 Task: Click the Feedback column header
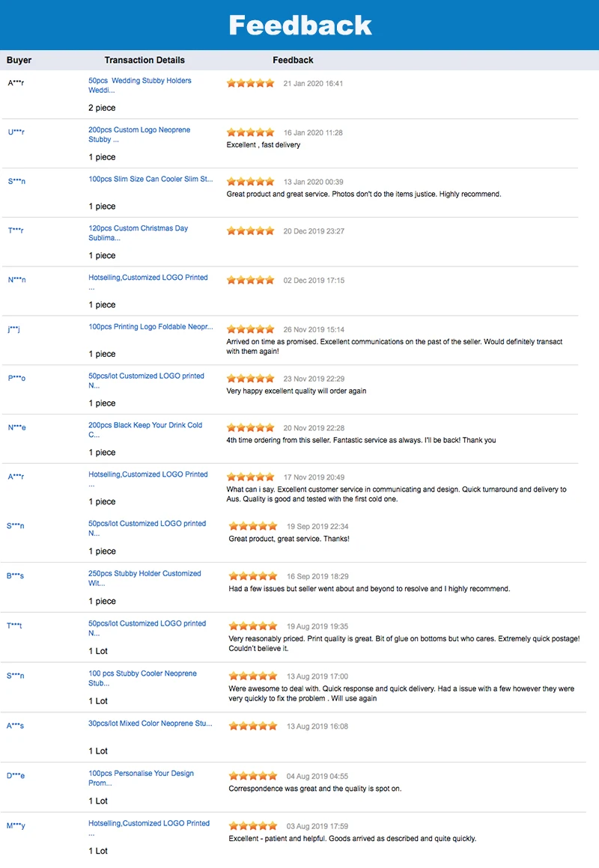(293, 60)
